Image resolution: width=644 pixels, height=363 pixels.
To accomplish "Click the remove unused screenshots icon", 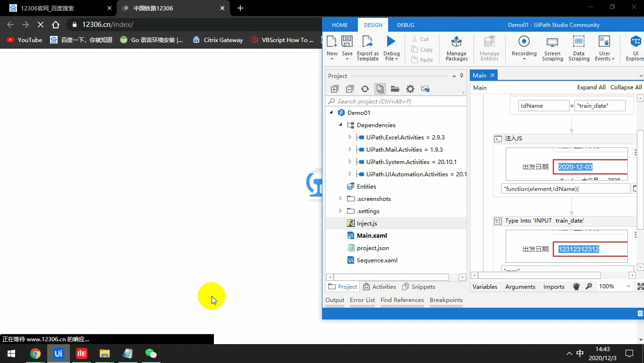I will (425, 89).
